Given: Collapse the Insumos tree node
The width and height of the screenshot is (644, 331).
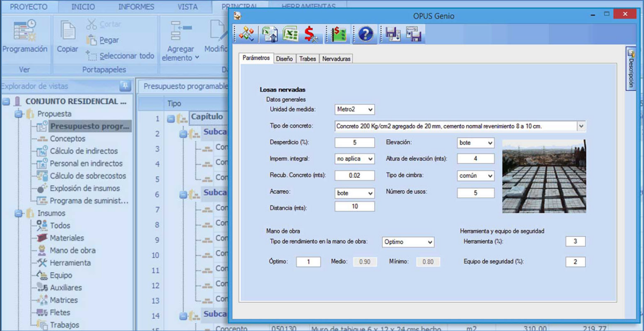Looking at the screenshot, I should click(x=18, y=213).
